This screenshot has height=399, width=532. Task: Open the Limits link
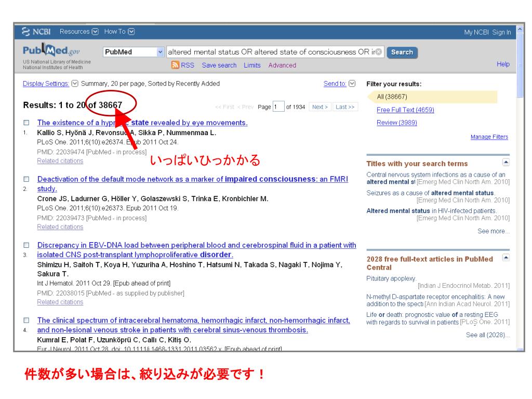pyautogui.click(x=252, y=65)
